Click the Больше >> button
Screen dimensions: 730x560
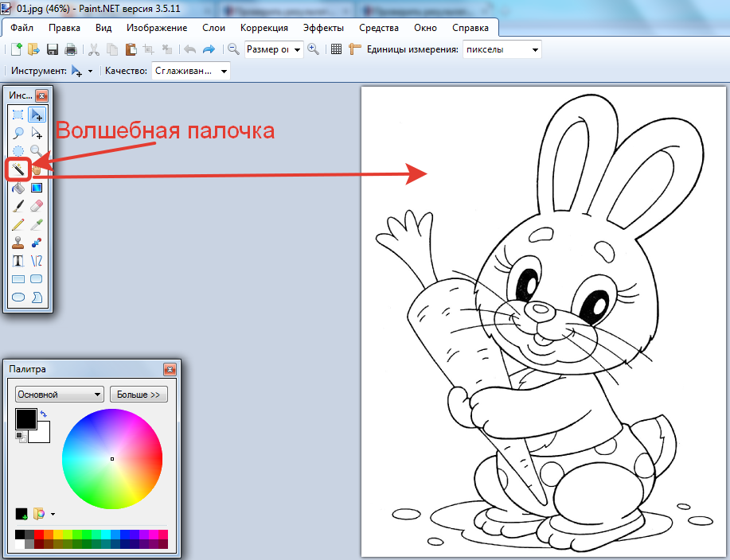[x=139, y=394]
